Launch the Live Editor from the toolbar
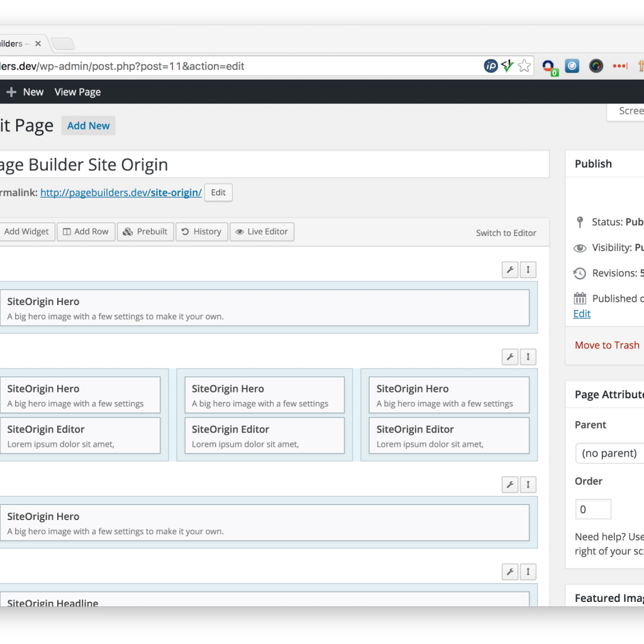The width and height of the screenshot is (644, 644). [x=262, y=231]
